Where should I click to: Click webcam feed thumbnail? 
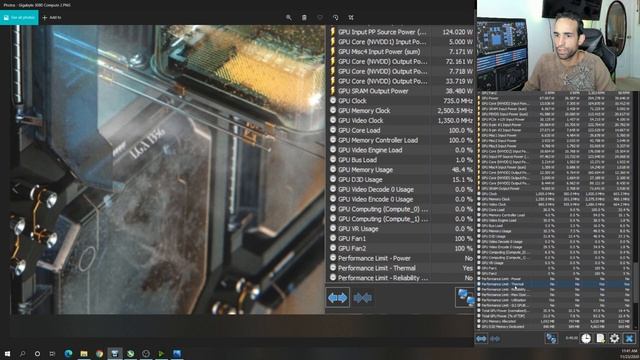[x=558, y=45]
